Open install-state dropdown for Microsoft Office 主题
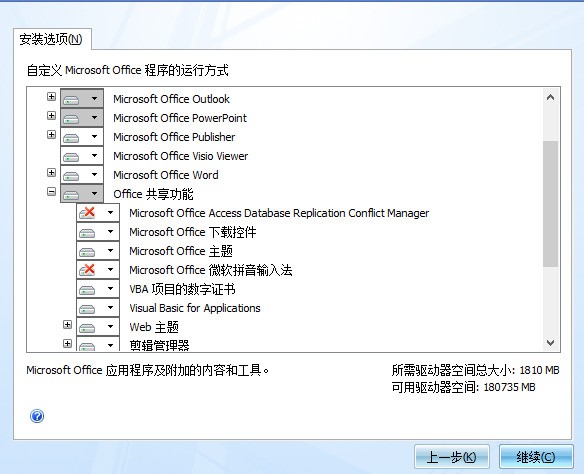 (x=110, y=251)
